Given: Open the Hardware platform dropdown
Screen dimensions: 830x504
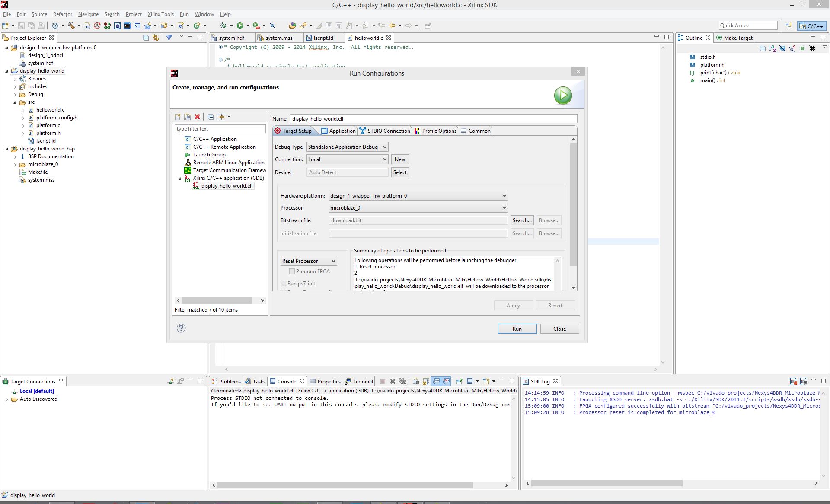Looking at the screenshot, I should tap(418, 196).
